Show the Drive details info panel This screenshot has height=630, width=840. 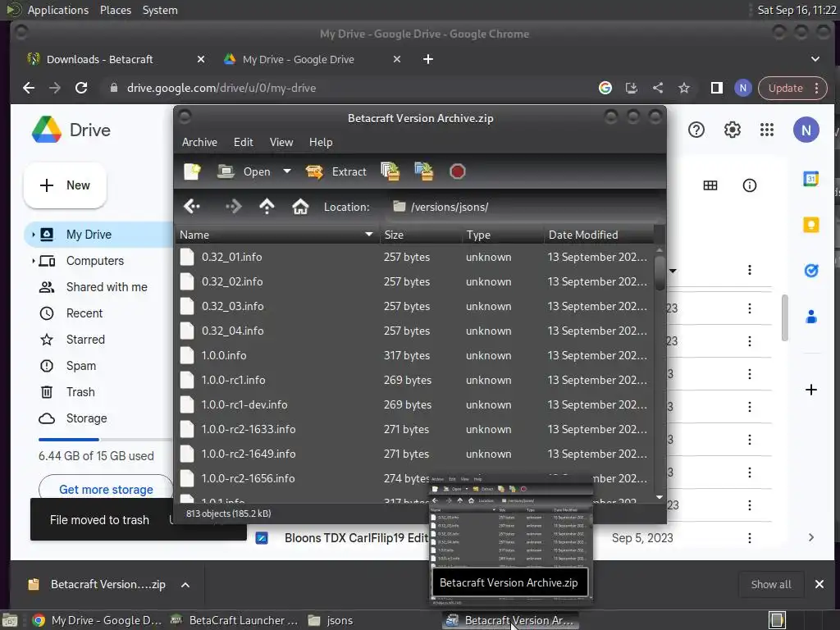(750, 185)
